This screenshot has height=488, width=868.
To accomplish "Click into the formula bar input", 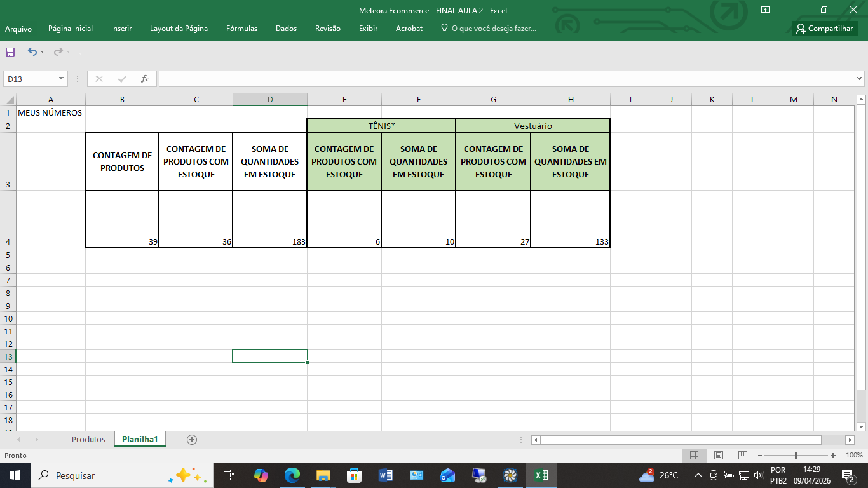I will [506, 79].
